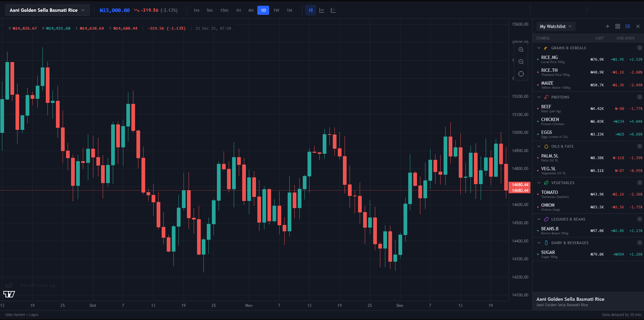Add a symbol with the plus icon
The width and height of the screenshot is (644, 320).
(x=608, y=26)
